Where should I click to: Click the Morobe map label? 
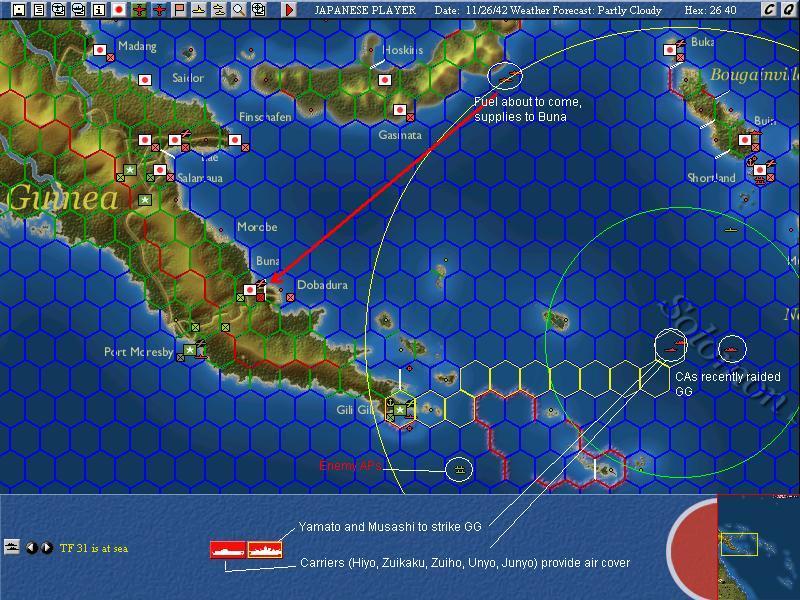click(257, 227)
